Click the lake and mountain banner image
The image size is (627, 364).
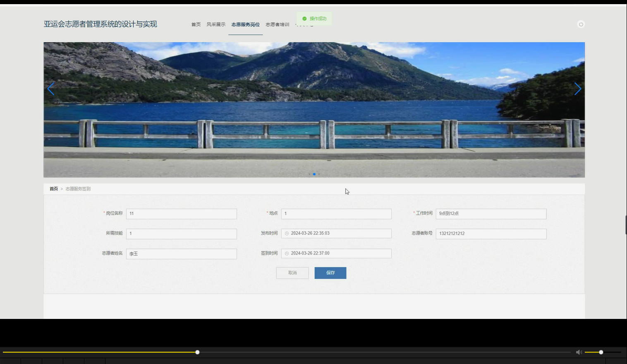(x=314, y=110)
